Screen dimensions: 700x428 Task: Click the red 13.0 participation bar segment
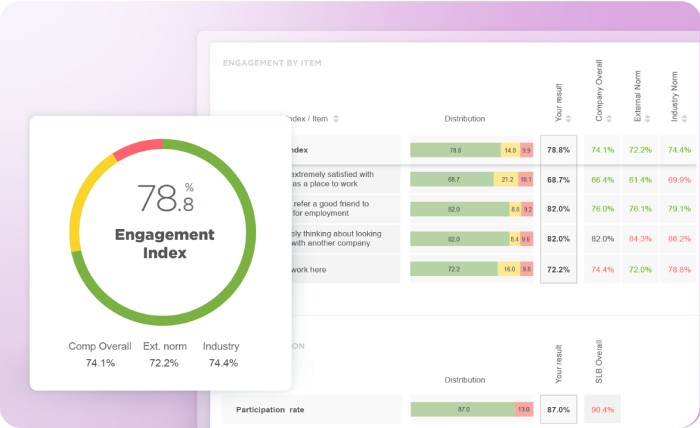click(524, 409)
